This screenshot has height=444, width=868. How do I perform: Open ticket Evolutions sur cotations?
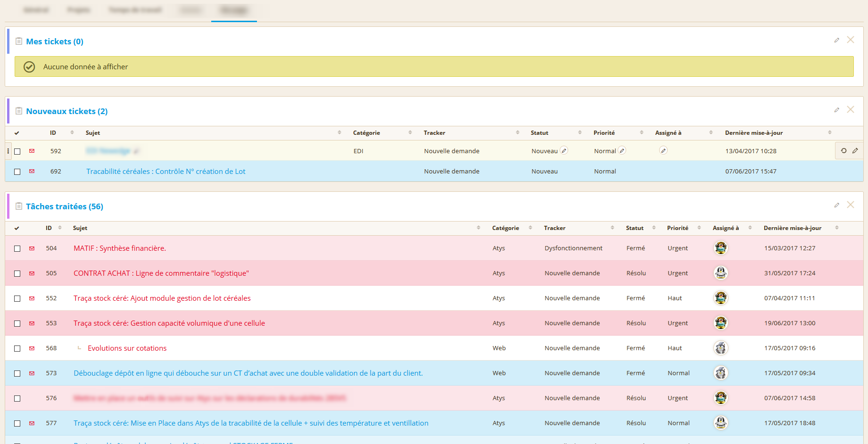(127, 348)
